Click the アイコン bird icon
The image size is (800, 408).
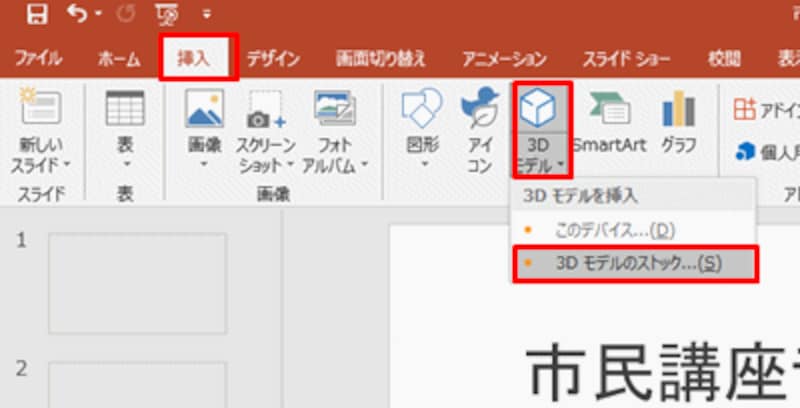point(480,106)
